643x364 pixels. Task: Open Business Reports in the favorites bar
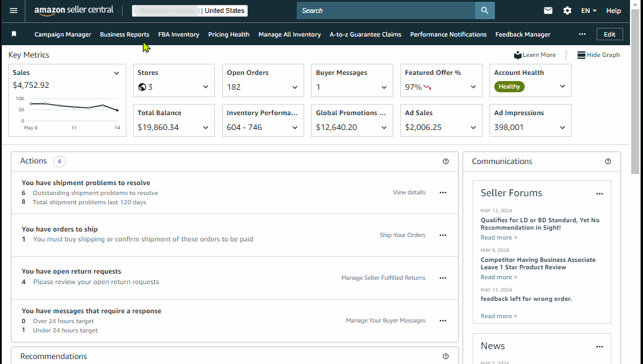click(x=125, y=35)
